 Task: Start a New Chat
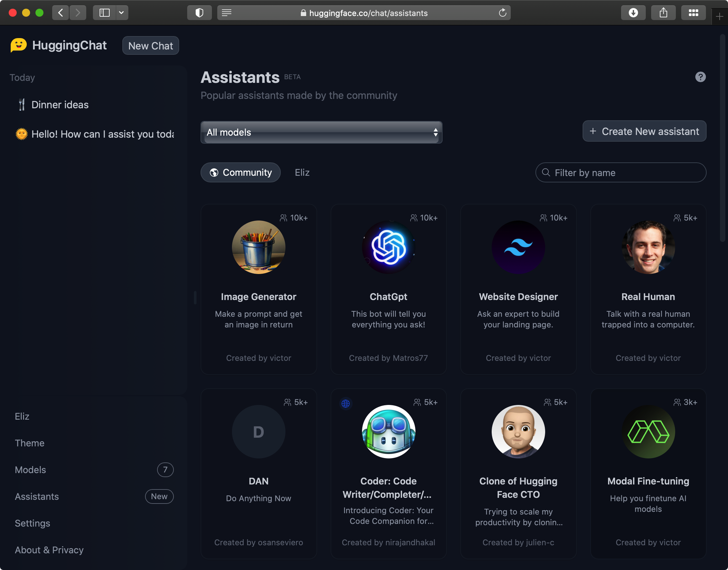point(150,45)
